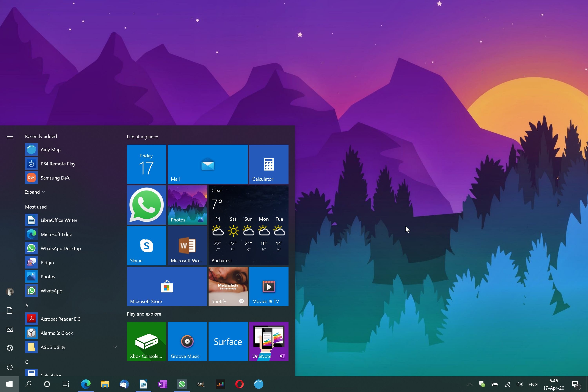Viewport: 588px width, 392px height.
Task: Launch Opera browser from the taskbar
Action: coord(239,384)
